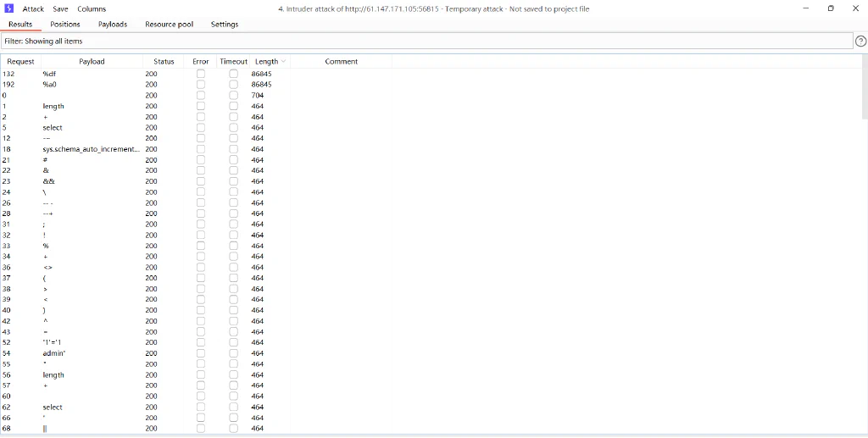This screenshot has width=868, height=438.
Task: Tick the Timeout checkbox for request 192
Action: tap(234, 85)
